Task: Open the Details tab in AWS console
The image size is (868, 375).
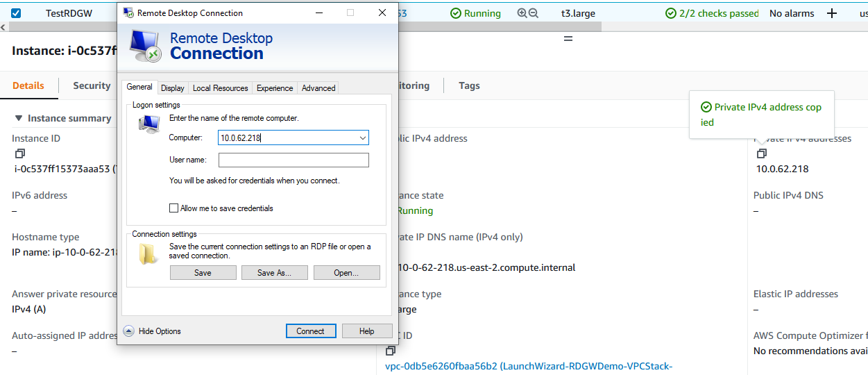Action: coord(28,85)
